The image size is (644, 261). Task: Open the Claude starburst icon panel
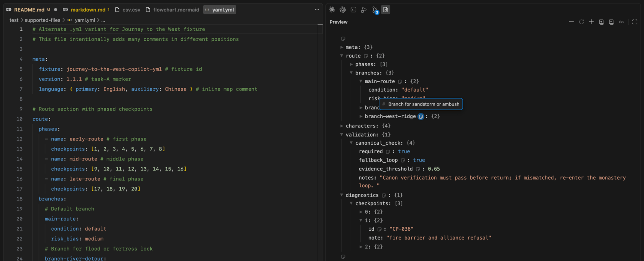pos(332,10)
